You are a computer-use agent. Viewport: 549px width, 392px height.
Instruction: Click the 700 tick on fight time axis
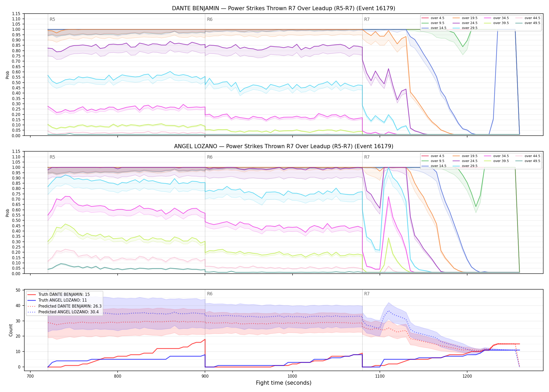tap(30, 376)
